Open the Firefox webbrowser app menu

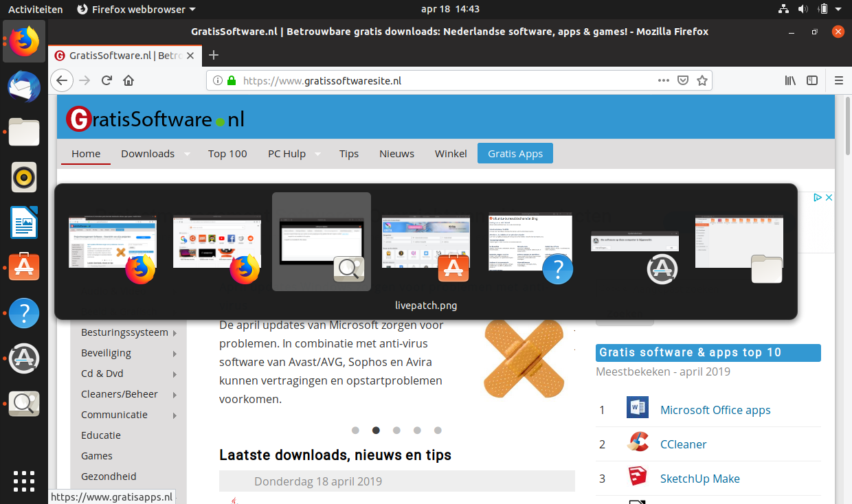[x=136, y=10]
